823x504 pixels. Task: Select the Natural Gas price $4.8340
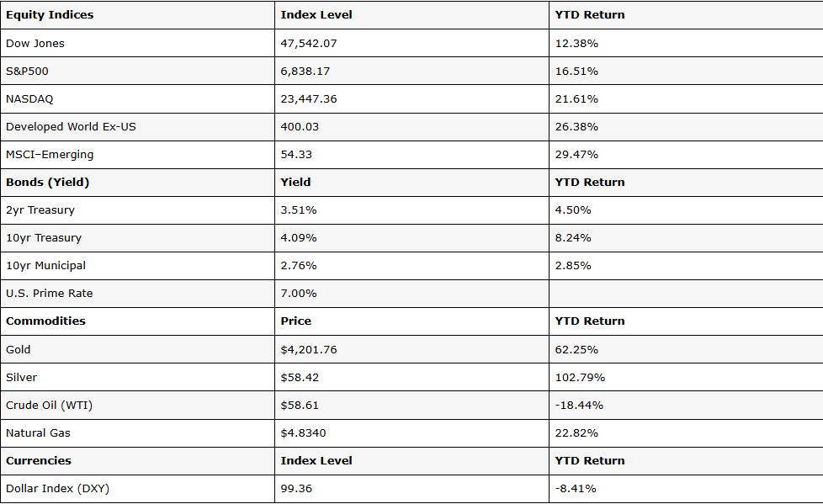[303, 433]
